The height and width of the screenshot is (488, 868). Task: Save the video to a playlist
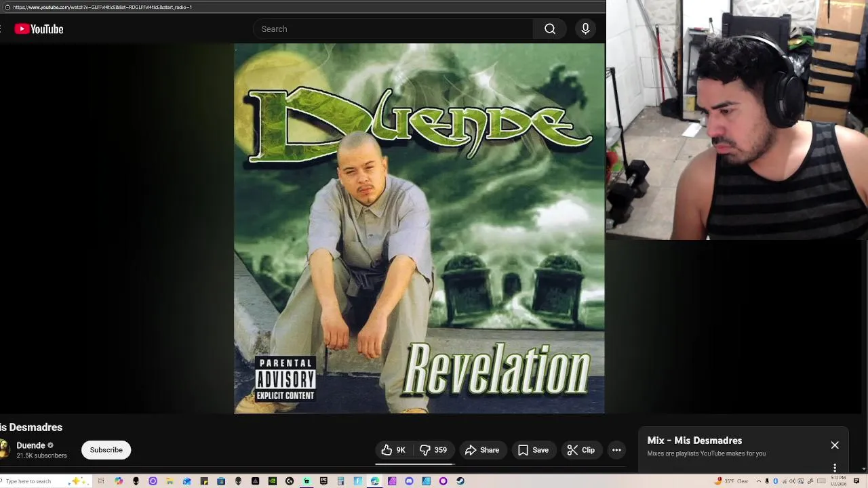pos(533,450)
